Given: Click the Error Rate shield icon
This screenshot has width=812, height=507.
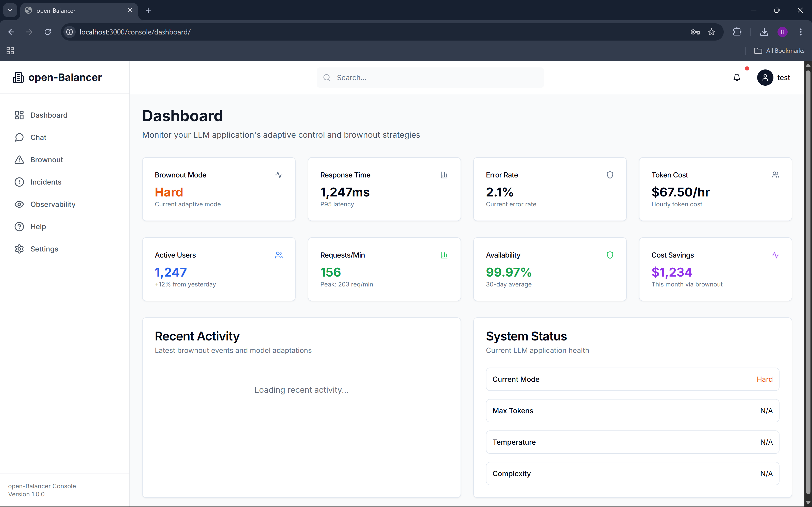Looking at the screenshot, I should 610,175.
